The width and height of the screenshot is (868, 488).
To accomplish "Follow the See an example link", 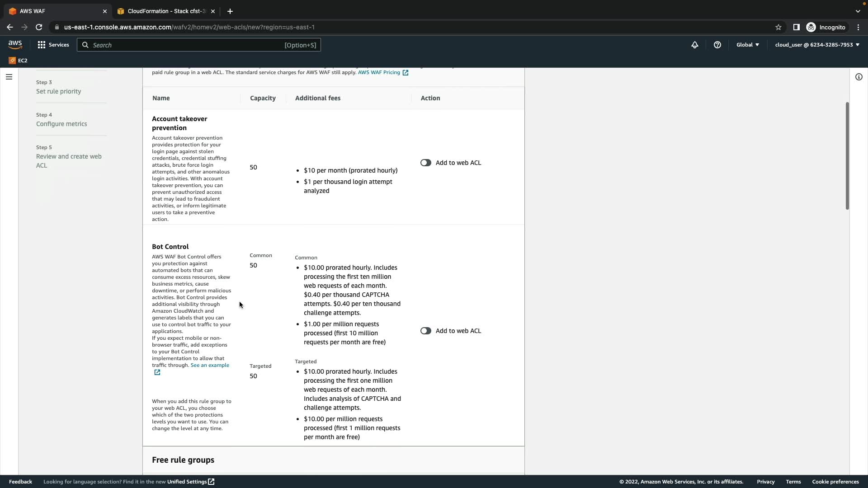I will click(x=210, y=365).
